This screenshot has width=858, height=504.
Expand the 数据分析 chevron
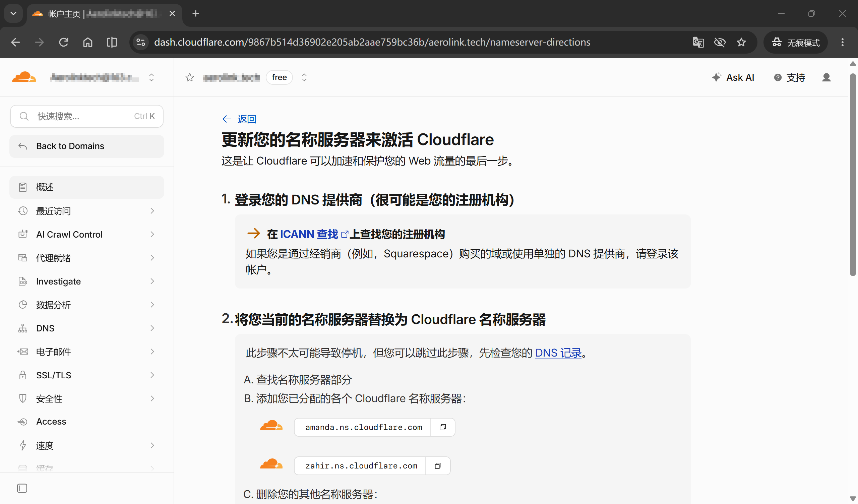(x=152, y=305)
